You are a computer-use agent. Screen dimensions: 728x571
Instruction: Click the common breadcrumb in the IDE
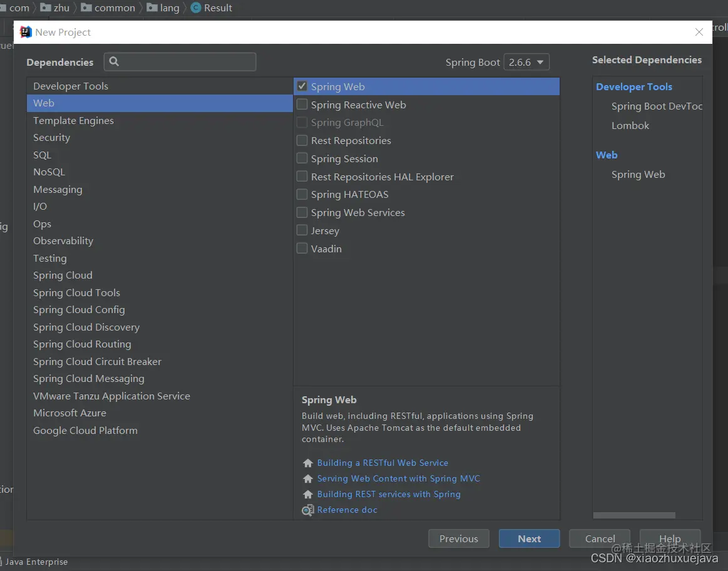click(x=115, y=8)
